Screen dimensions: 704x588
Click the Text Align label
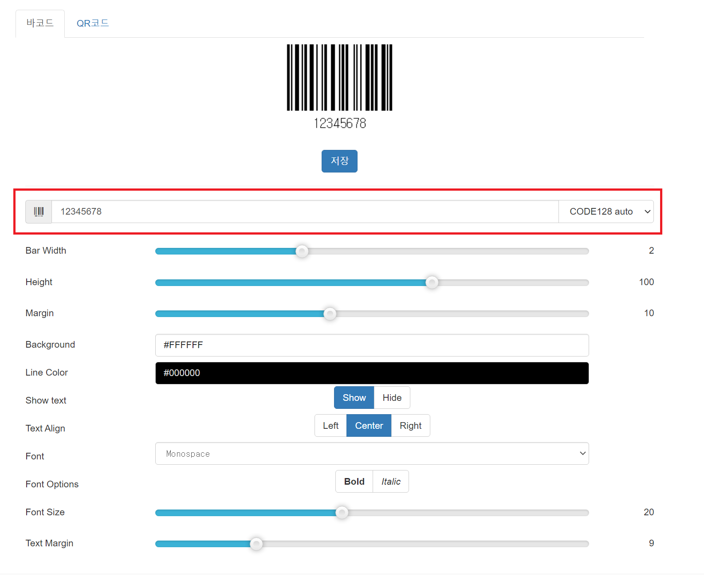pyautogui.click(x=45, y=428)
